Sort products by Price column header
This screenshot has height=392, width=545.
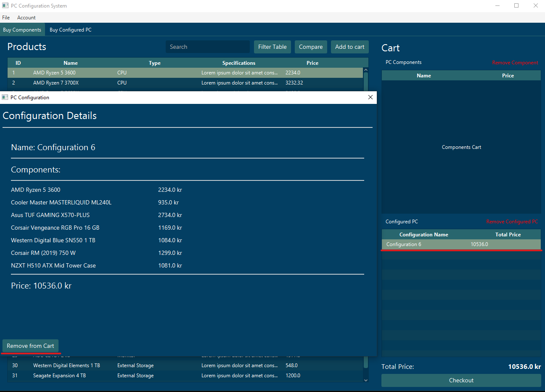[312, 63]
